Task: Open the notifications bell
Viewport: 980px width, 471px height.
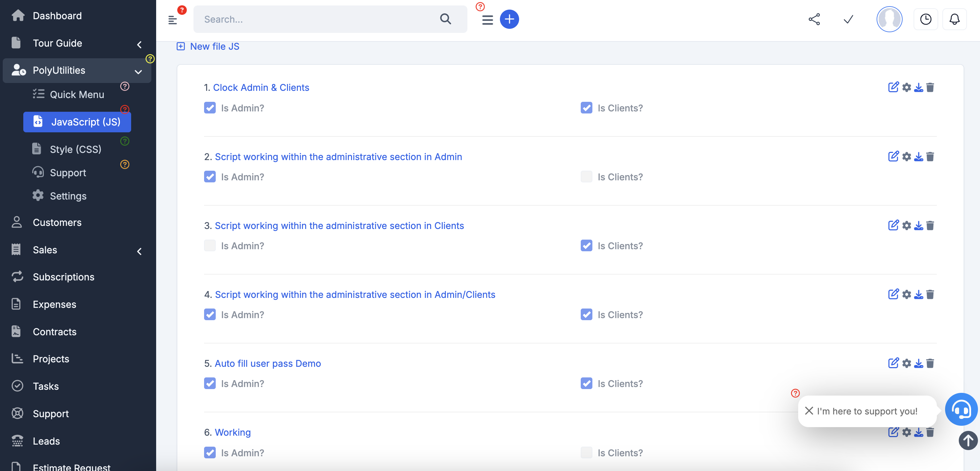Action: pyautogui.click(x=954, y=19)
